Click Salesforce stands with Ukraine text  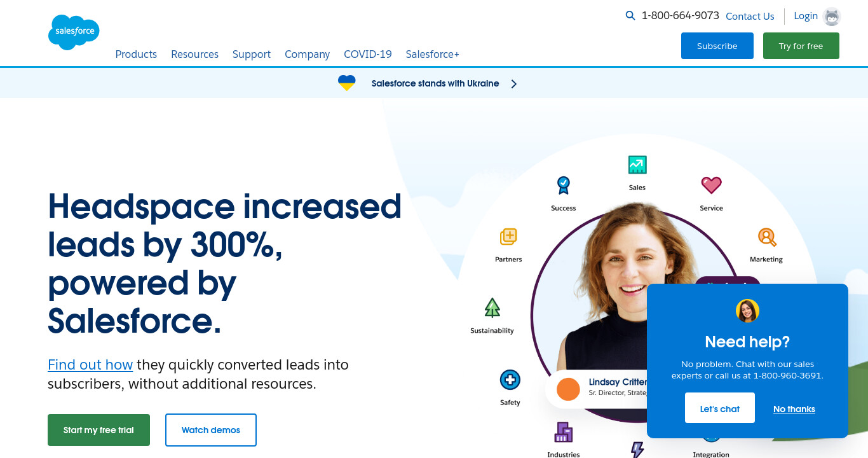coord(435,83)
